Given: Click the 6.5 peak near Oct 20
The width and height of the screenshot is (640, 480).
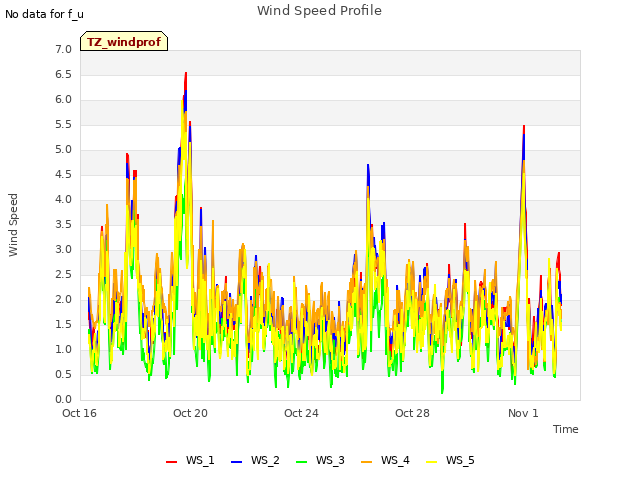Looking at the screenshot, I should pyautogui.click(x=186, y=73).
